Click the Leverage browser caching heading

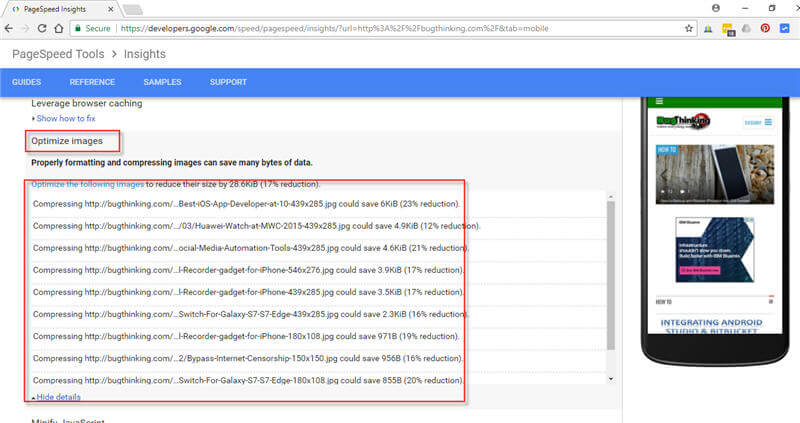pos(87,103)
